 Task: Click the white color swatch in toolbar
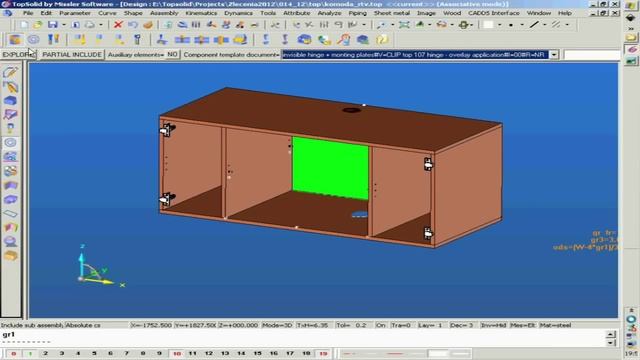(488, 24)
